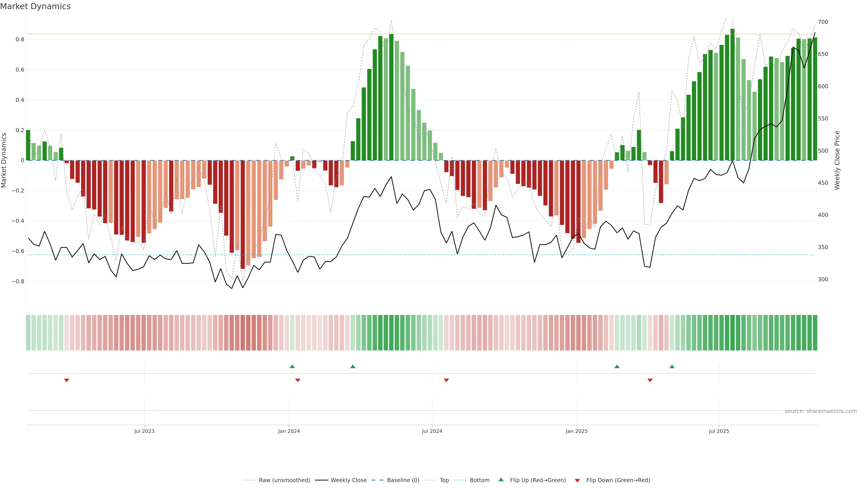868x488 pixels.
Task: Click the orange dashed Top threshold line
Action: click(202, 34)
